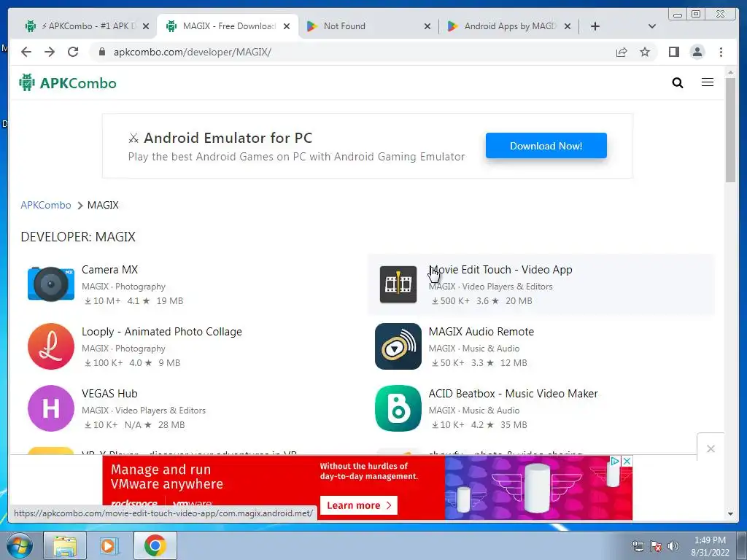Open the VEGAS Hub app icon
Screen dimensions: 747x560
[x=51, y=408]
